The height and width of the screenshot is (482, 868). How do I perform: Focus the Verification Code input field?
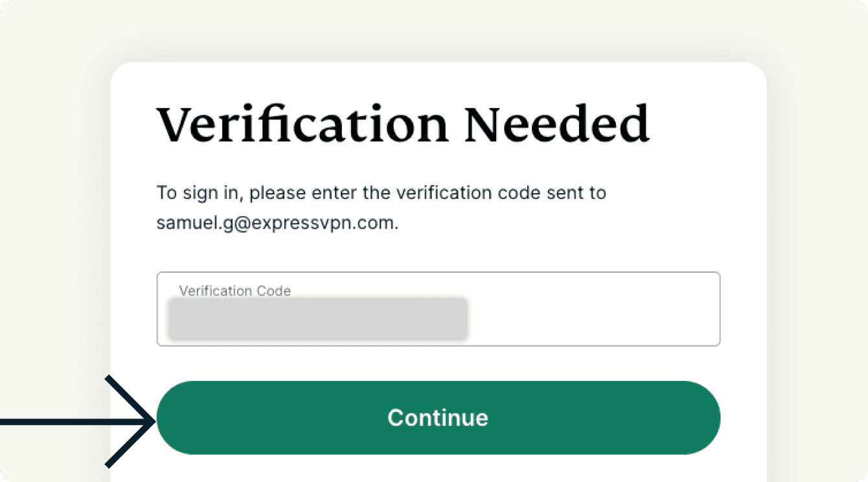[x=583, y=317]
